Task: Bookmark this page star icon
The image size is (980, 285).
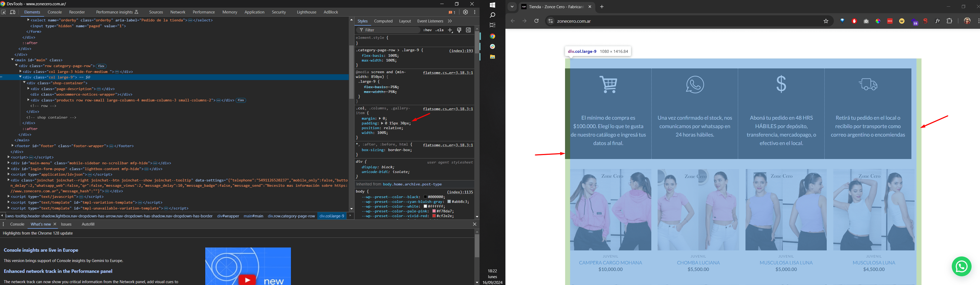Action: (x=826, y=21)
